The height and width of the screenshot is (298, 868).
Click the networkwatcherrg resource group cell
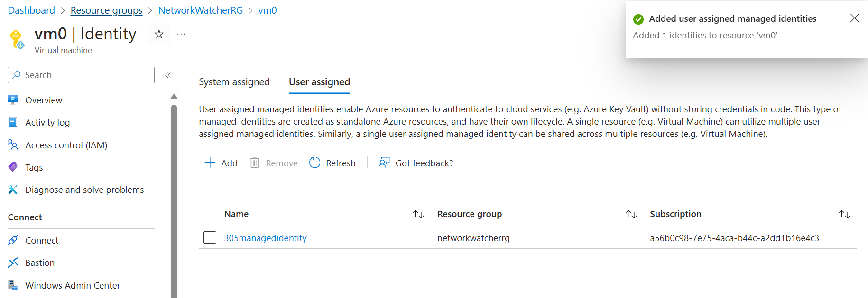473,238
